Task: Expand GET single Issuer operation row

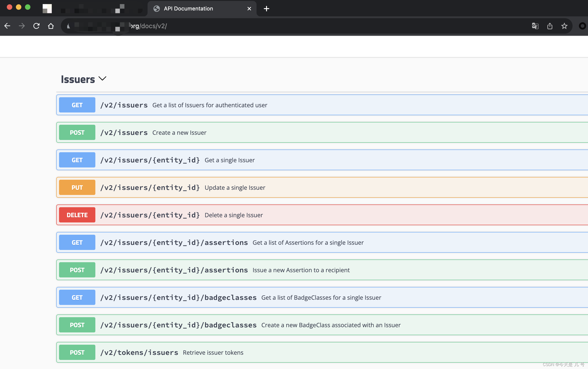Action: pyautogui.click(x=322, y=160)
